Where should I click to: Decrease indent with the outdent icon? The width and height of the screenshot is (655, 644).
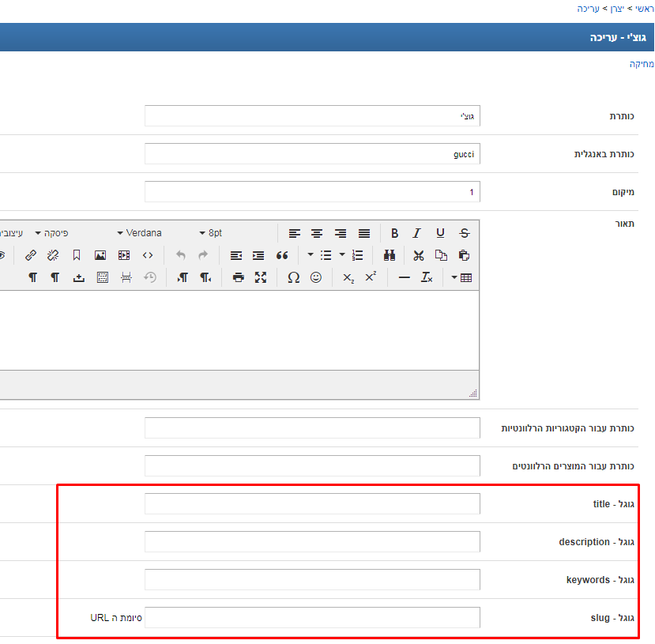(236, 255)
